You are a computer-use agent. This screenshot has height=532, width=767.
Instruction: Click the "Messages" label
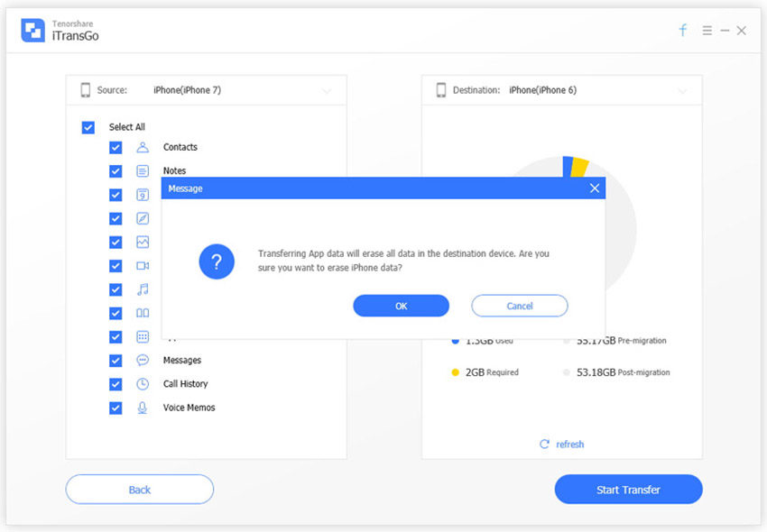[182, 361]
